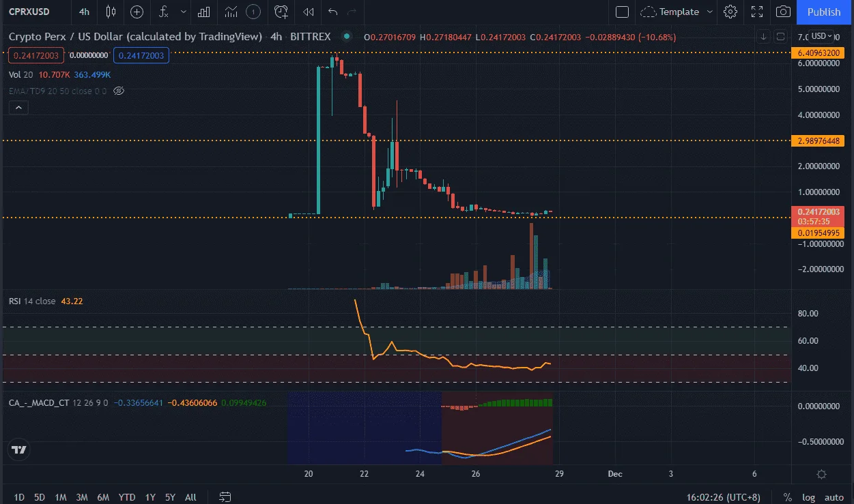Click the 6.40963200 price line label
The height and width of the screenshot is (504, 854).
[x=818, y=53]
